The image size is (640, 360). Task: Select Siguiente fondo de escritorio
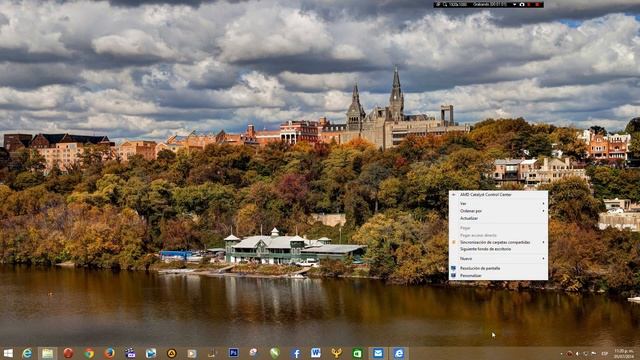pos(498,249)
